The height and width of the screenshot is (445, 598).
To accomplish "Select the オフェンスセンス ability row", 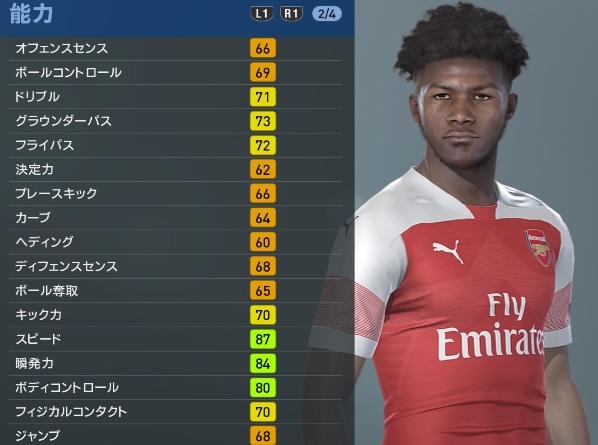I will click(175, 48).
